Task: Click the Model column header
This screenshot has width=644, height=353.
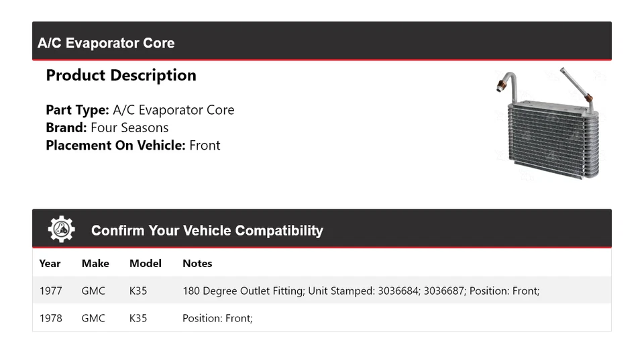Action: point(146,264)
